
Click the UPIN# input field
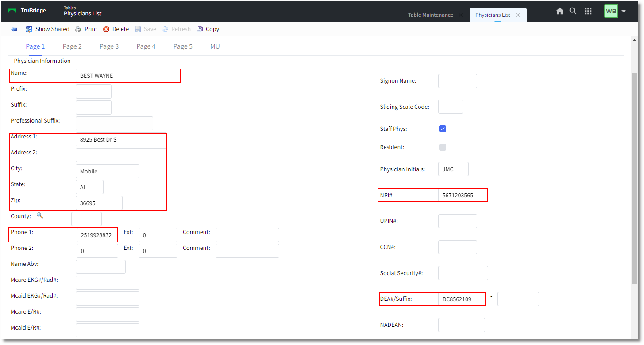(458, 221)
